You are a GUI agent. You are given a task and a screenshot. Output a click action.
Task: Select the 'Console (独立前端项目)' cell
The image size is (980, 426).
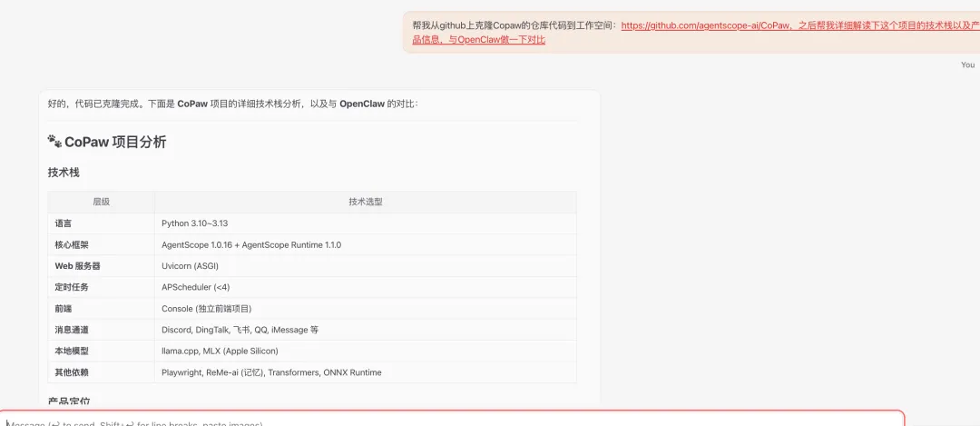366,309
